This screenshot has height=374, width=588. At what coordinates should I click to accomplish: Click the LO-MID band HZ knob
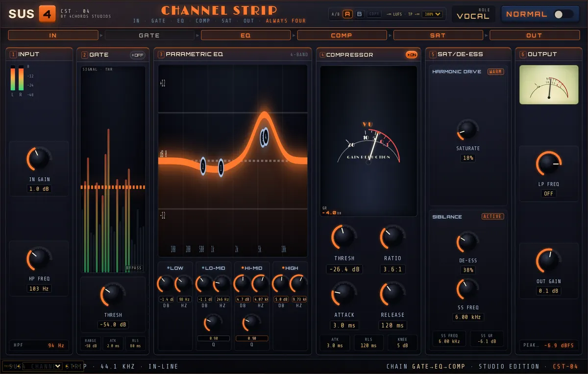222,283
